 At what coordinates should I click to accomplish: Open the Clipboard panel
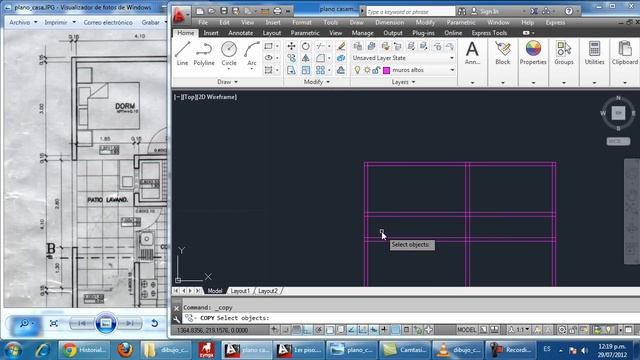tap(624, 53)
